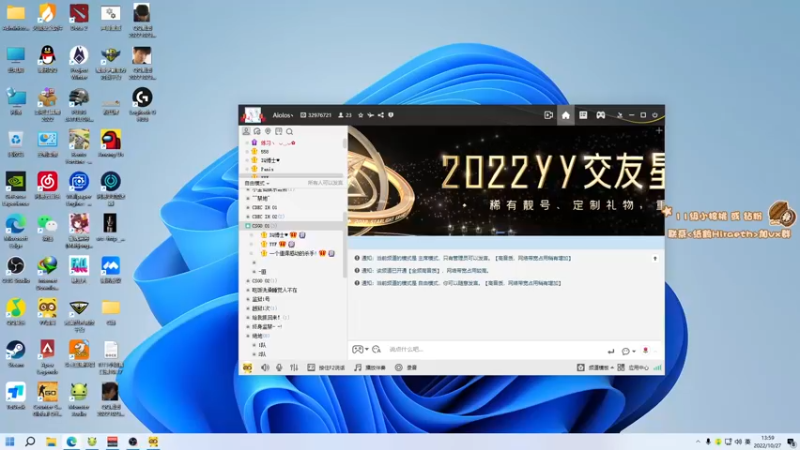
Task: Open the game controller dropdown in chat input
Action: tap(360, 349)
